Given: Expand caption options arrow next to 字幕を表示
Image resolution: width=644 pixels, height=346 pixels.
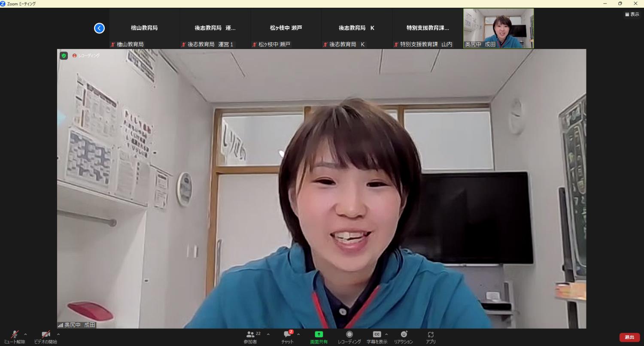Looking at the screenshot, I should 386,334.
